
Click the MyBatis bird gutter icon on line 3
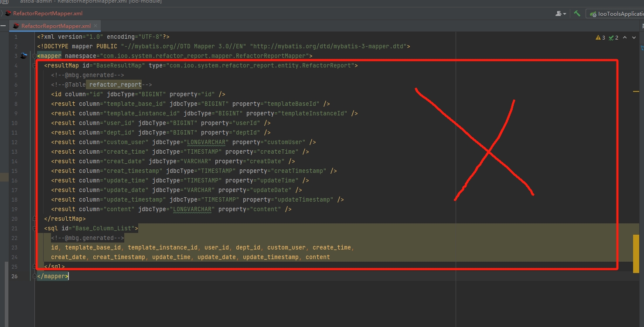pyautogui.click(x=24, y=56)
